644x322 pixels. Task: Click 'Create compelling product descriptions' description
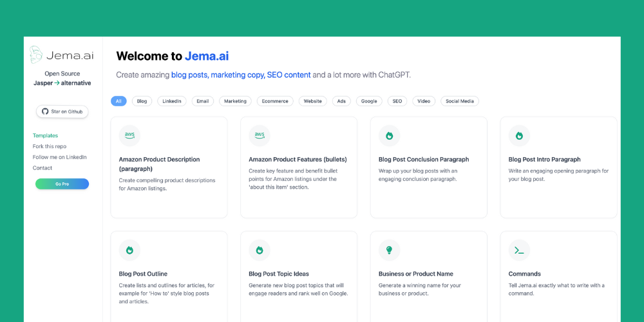[167, 185]
